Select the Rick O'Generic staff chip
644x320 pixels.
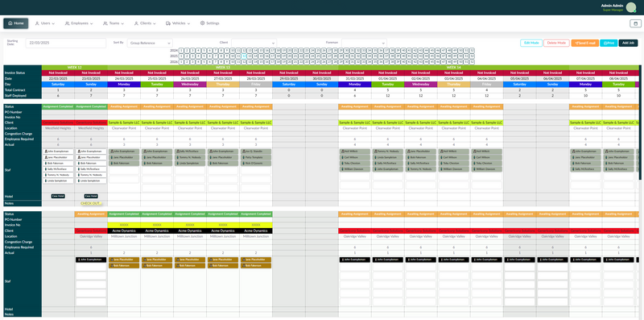click(256, 164)
